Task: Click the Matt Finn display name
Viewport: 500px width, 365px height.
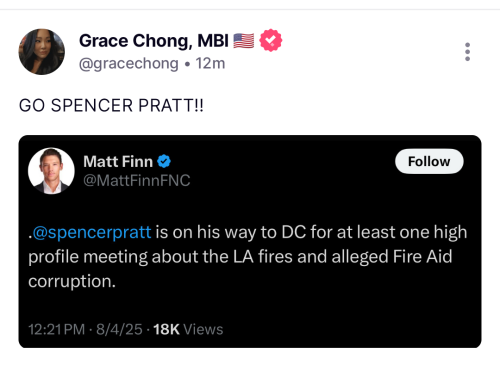Action: point(118,161)
